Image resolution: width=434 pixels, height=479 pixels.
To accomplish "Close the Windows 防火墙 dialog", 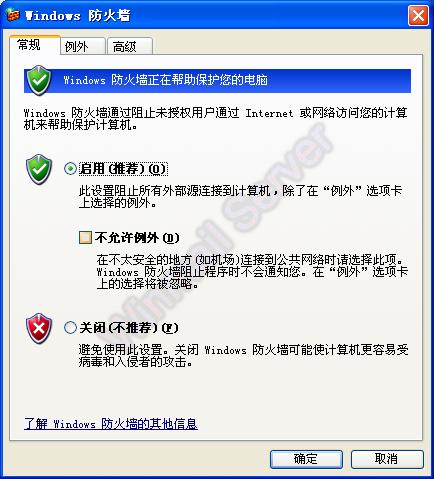I will pyautogui.click(x=418, y=15).
